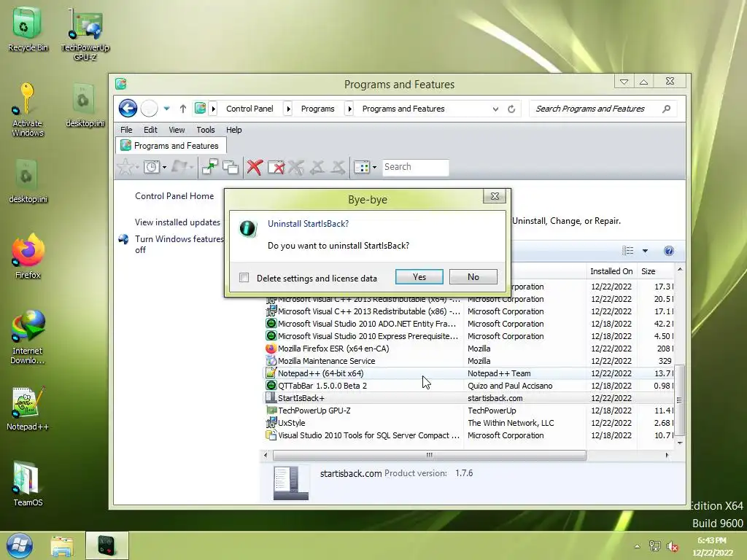This screenshot has height=560, width=747.
Task: Open Control Panel Home link
Action: click(174, 196)
